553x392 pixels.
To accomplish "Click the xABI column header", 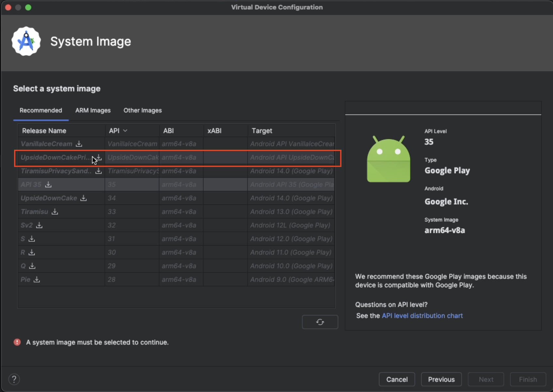I will (x=226, y=131).
